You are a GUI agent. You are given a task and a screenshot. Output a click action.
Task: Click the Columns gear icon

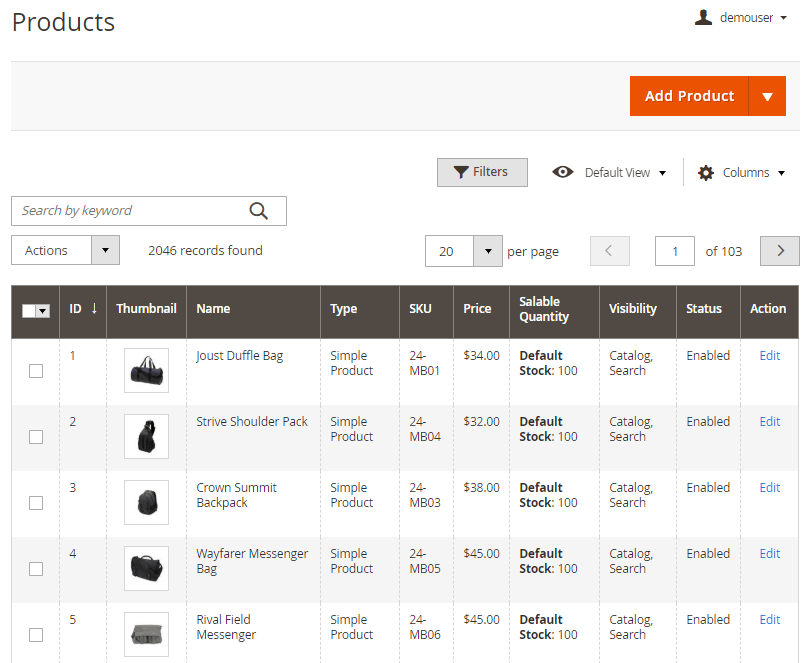click(706, 173)
